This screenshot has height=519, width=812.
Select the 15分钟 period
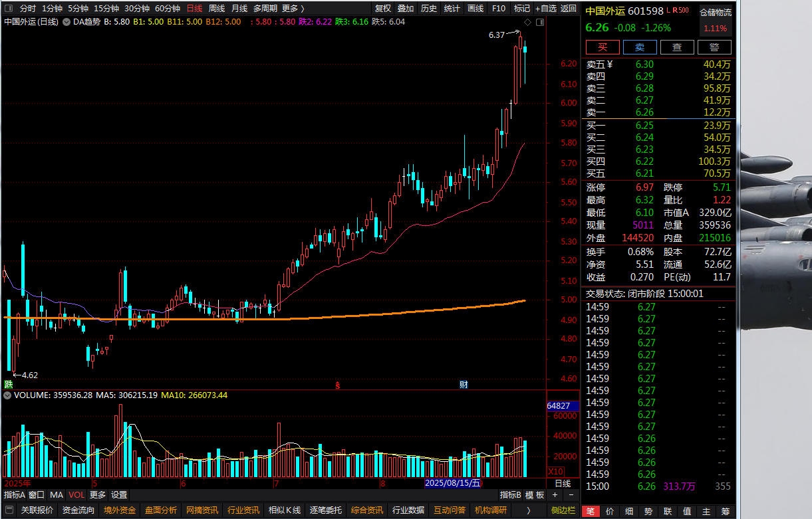point(106,9)
